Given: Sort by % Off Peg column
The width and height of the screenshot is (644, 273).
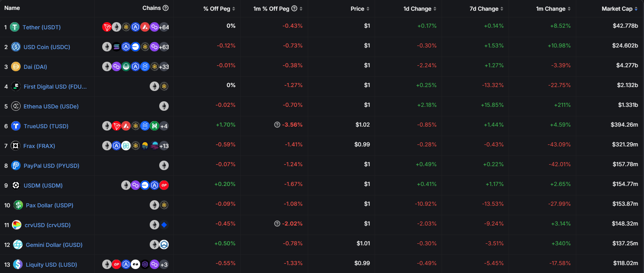Looking at the screenshot, I should coord(219,9).
